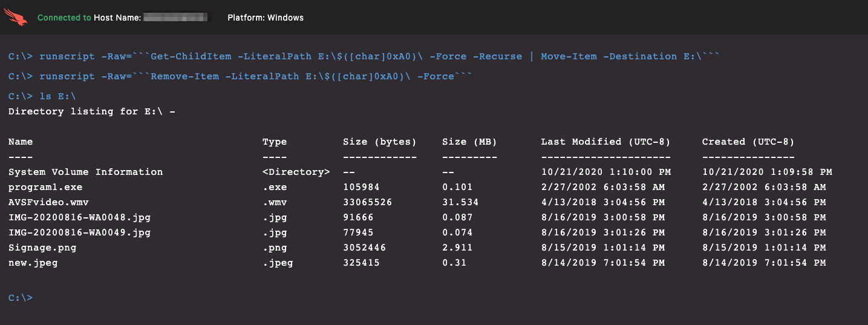Click last modified '8/14/2019 7:01:54 PM'

coord(603,263)
